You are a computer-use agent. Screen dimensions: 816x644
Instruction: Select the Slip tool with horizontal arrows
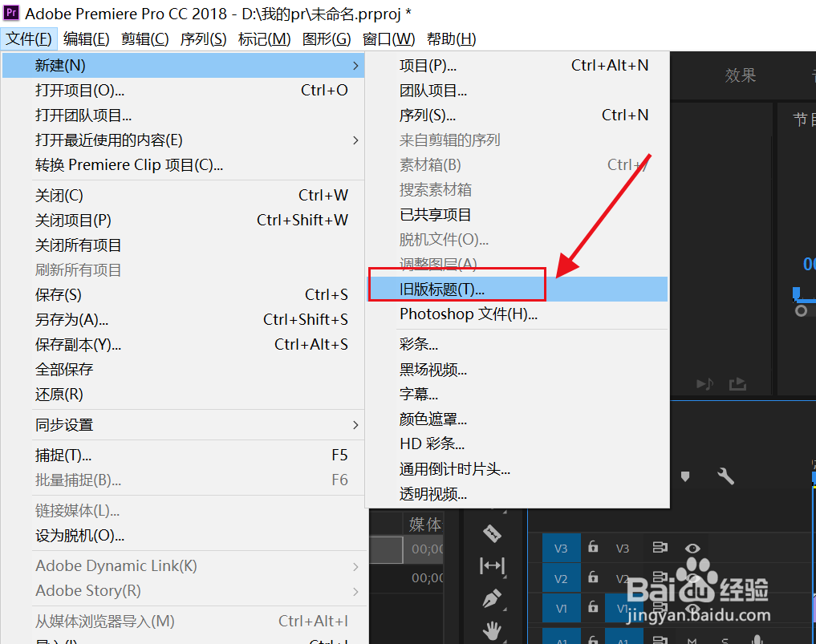[x=492, y=565]
